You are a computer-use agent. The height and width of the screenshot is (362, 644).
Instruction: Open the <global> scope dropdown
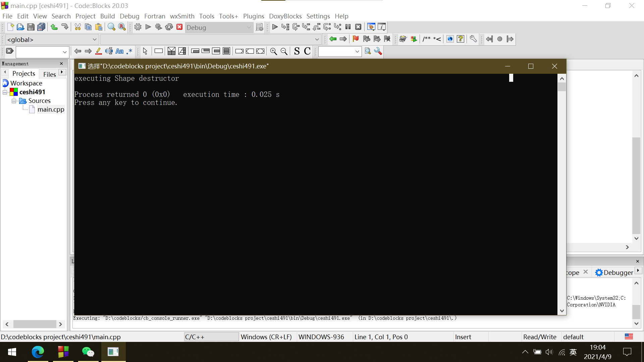point(95,40)
